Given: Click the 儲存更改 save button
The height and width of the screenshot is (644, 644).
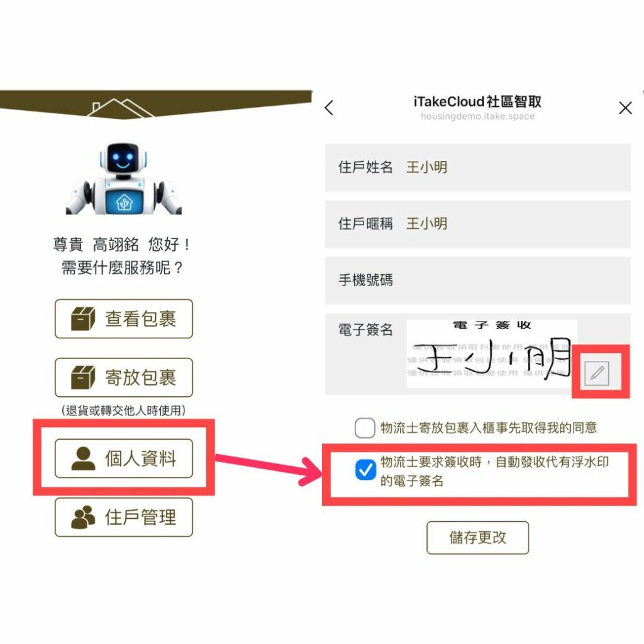Looking at the screenshot, I should 478,538.
